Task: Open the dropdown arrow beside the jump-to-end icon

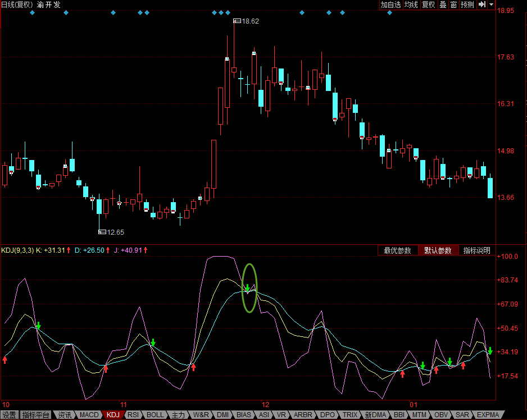Action: click(492, 4)
